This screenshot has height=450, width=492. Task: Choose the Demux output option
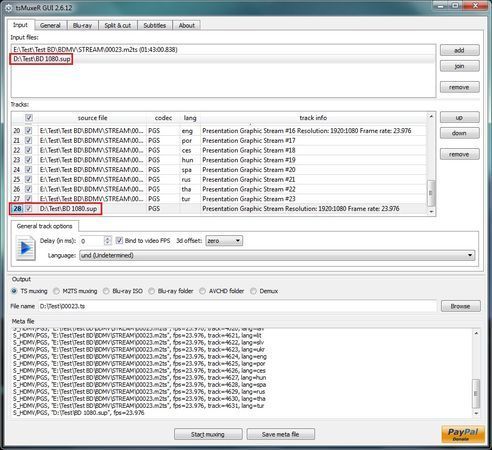[x=253, y=291]
